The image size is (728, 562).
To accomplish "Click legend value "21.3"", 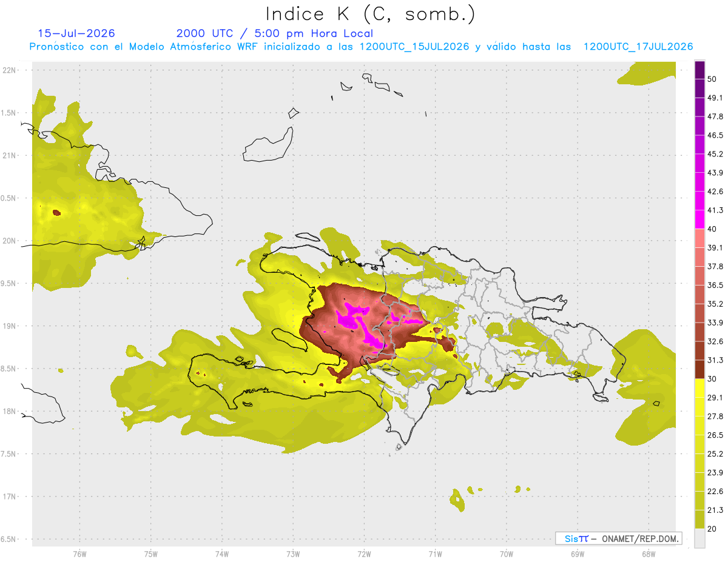I will pos(716,510).
